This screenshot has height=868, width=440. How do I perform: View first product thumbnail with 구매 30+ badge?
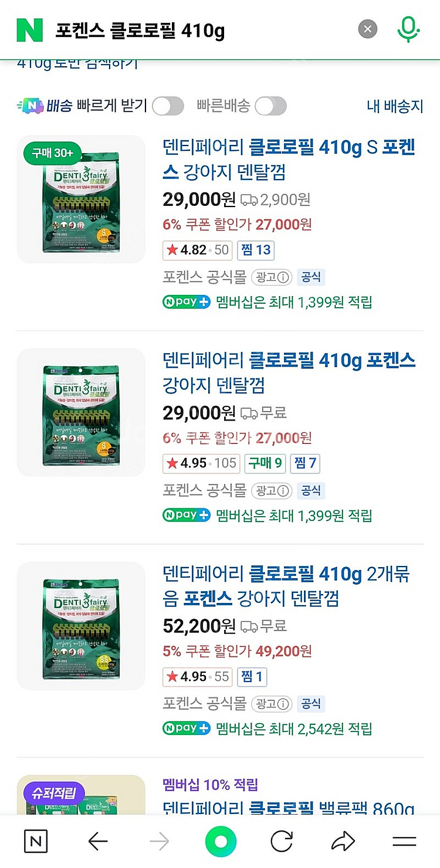coord(81,199)
